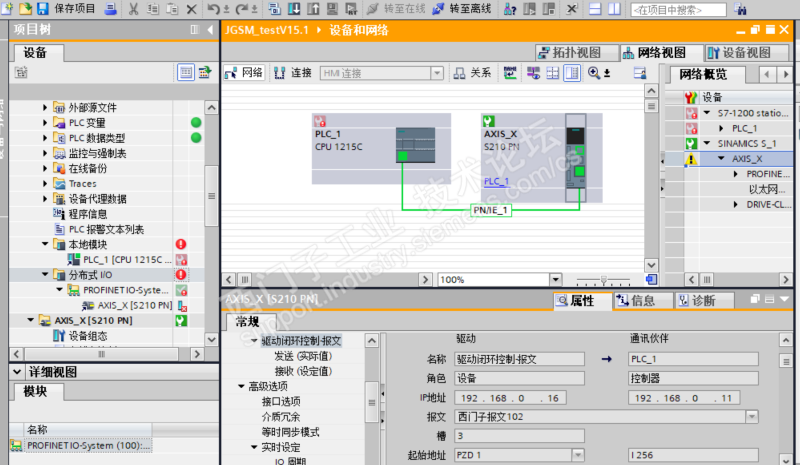Image resolution: width=800 pixels, height=465 pixels.
Task: Click the AXIS_X S210 PN drive image
Action: point(576,158)
